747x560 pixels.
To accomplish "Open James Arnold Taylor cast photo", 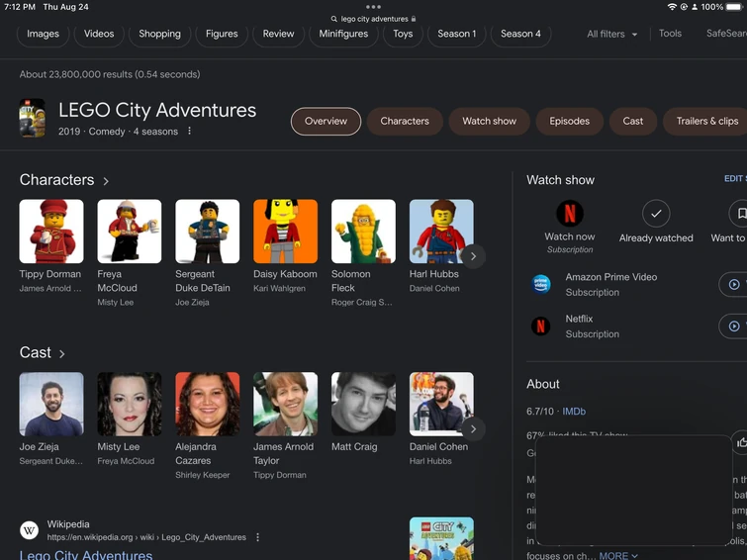I will [285, 404].
